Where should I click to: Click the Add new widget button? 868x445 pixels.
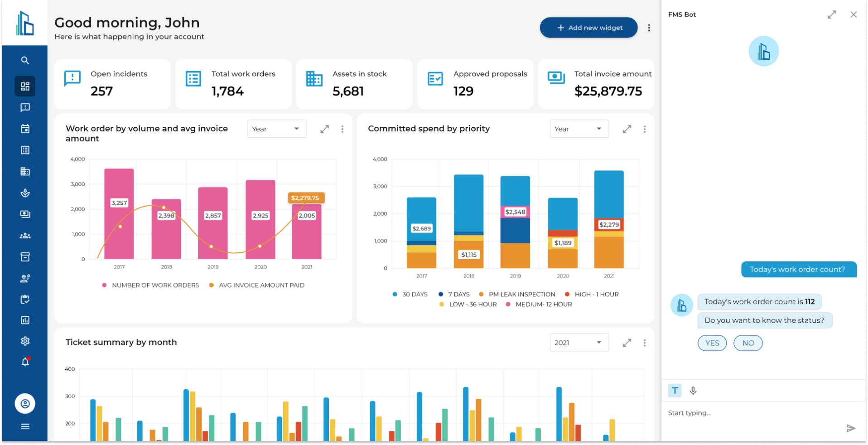(x=588, y=28)
